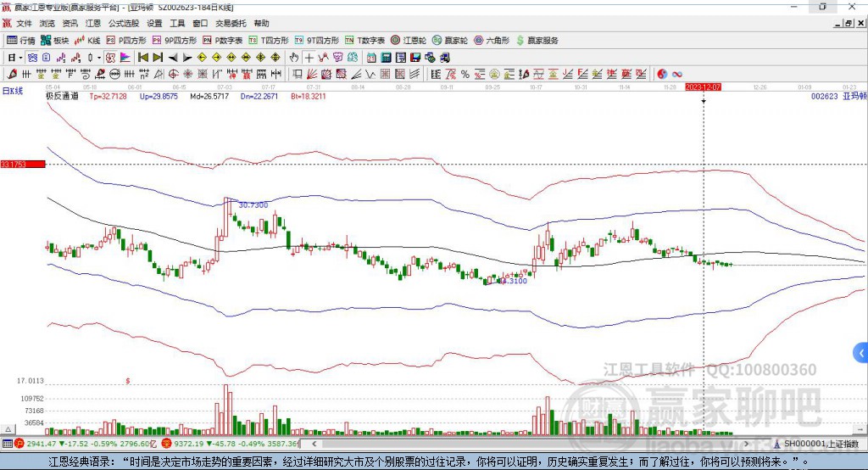Toggle the crosshair cursor tool
The width and height of the screenshot is (868, 470).
pos(309,58)
